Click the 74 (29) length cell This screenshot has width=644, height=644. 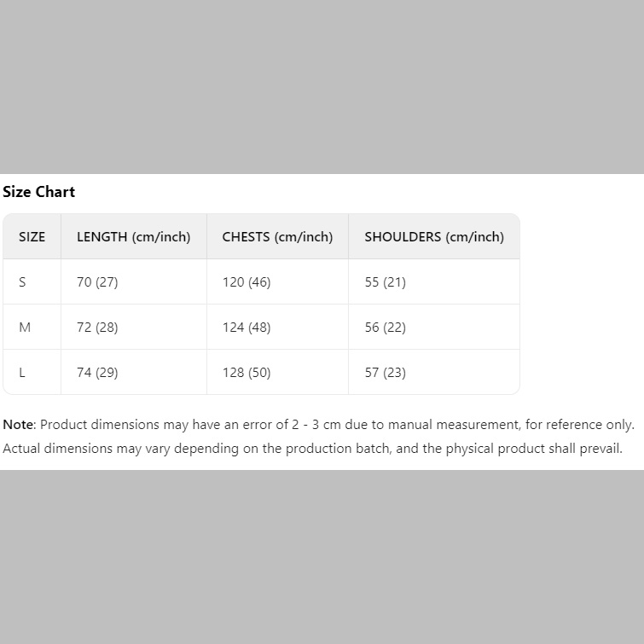[97, 373]
